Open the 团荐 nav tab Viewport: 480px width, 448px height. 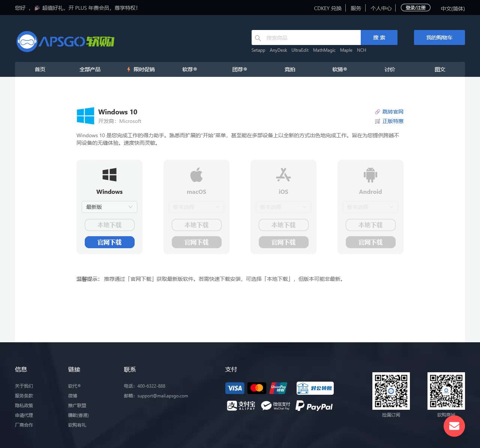[x=240, y=69]
